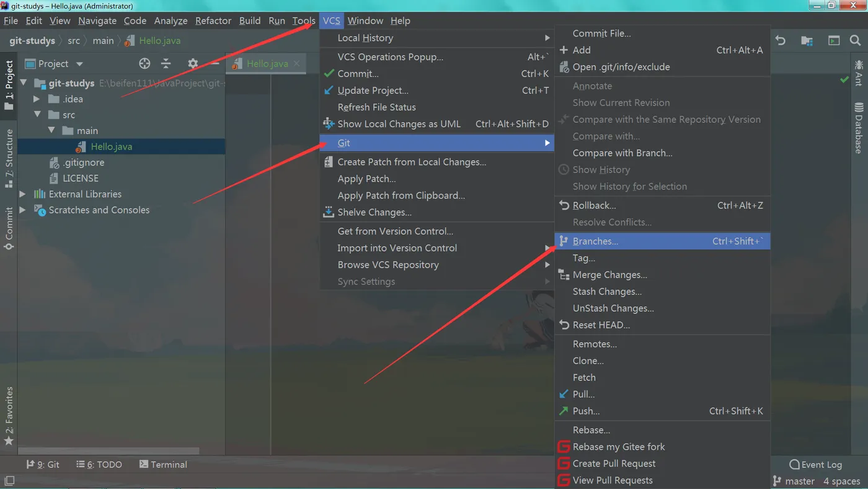Open the Database tool window
The height and width of the screenshot is (489, 868).
pos(859,127)
